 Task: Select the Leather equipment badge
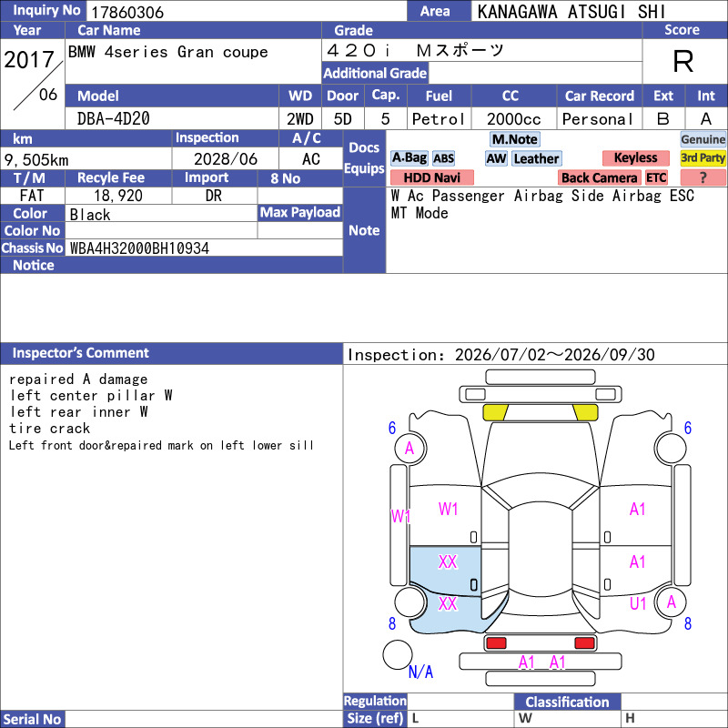pos(537,158)
